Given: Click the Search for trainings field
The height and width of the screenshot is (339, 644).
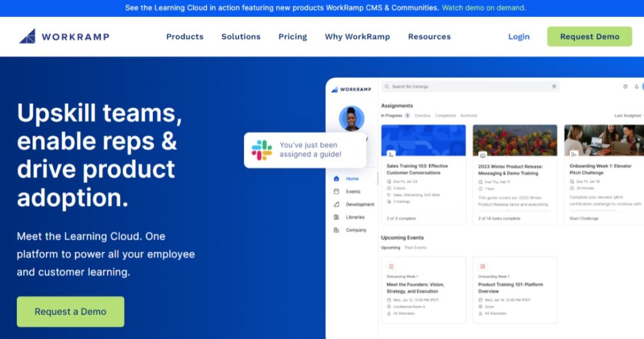Looking at the screenshot, I should pyautogui.click(x=470, y=87).
